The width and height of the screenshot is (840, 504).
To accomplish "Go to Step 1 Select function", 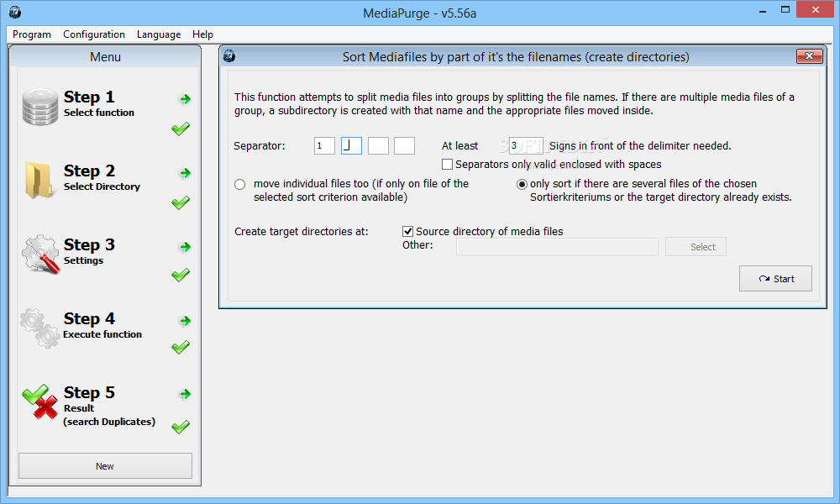I will pyautogui.click(x=99, y=103).
